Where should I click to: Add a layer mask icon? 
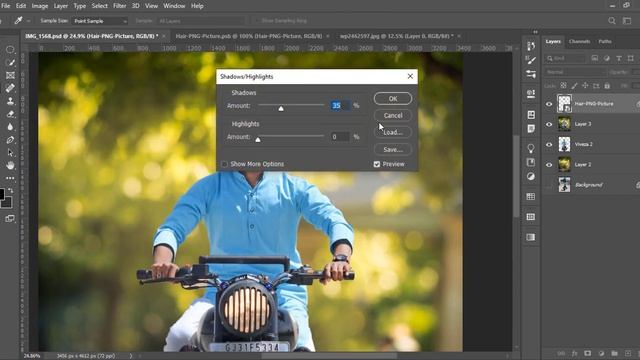point(587,353)
